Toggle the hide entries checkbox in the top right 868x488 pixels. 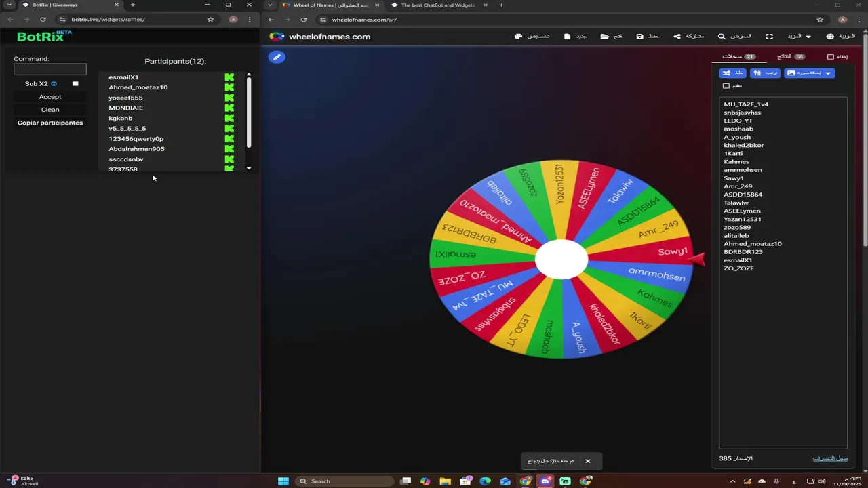pyautogui.click(x=831, y=57)
